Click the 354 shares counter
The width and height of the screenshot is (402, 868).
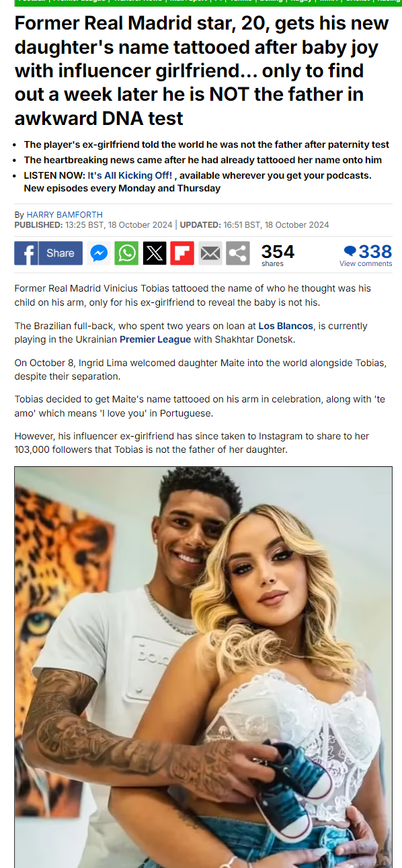tap(278, 254)
